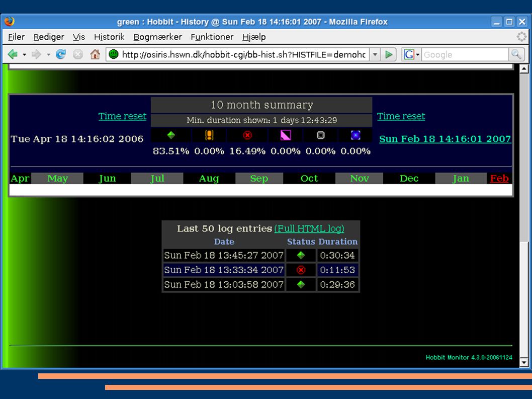Select the Aug month segment
The image size is (532, 399).
(209, 178)
